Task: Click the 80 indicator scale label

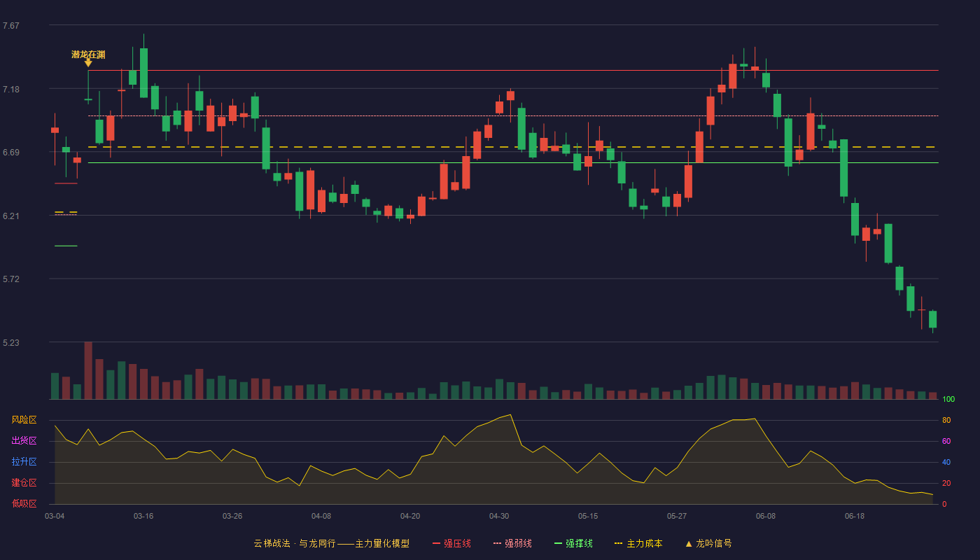Action: [946, 420]
